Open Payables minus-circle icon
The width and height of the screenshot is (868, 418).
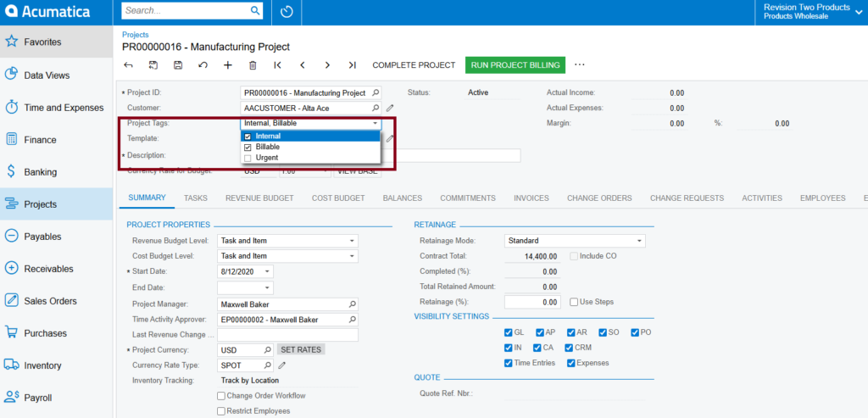[11, 237]
